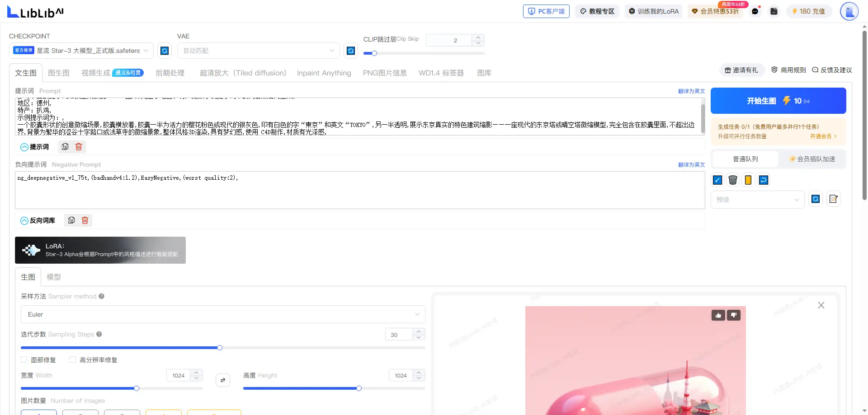Click inside the Negative Prompt text area
Image resolution: width=868 pixels, height=415 pixels.
[x=360, y=190]
